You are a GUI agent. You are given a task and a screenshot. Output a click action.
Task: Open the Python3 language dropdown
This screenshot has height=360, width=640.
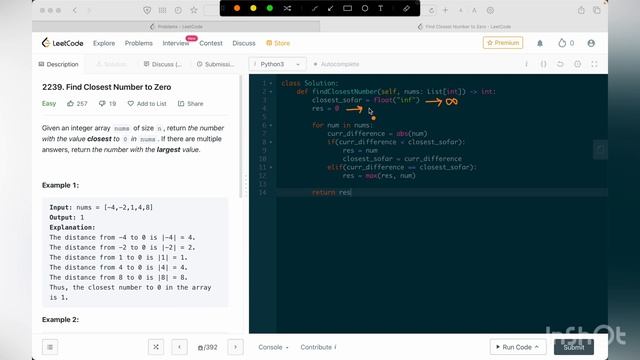(277, 64)
